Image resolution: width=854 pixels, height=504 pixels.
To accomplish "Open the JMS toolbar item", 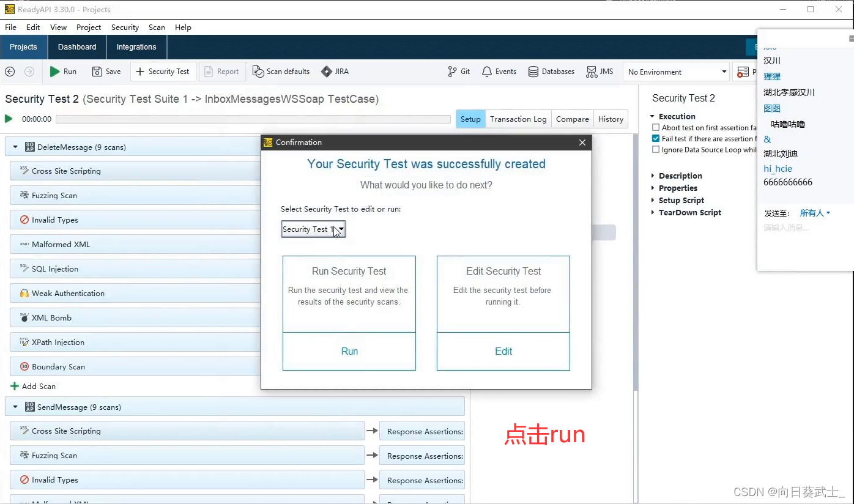I will [600, 72].
